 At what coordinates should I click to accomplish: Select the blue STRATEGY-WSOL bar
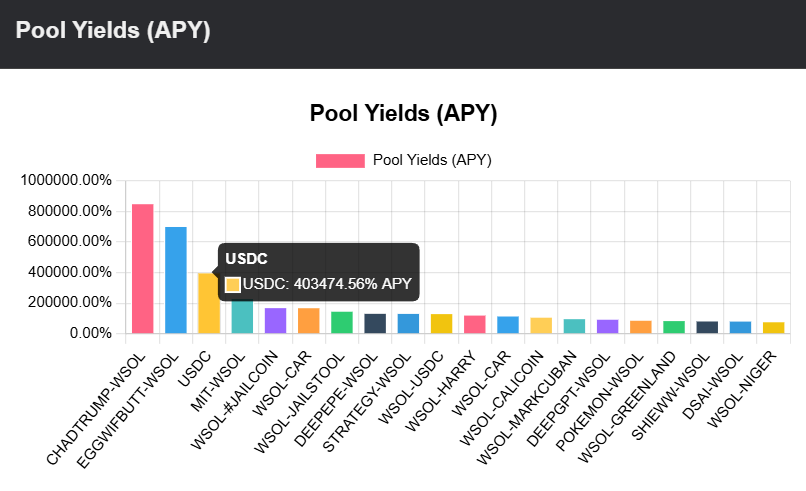(408, 323)
